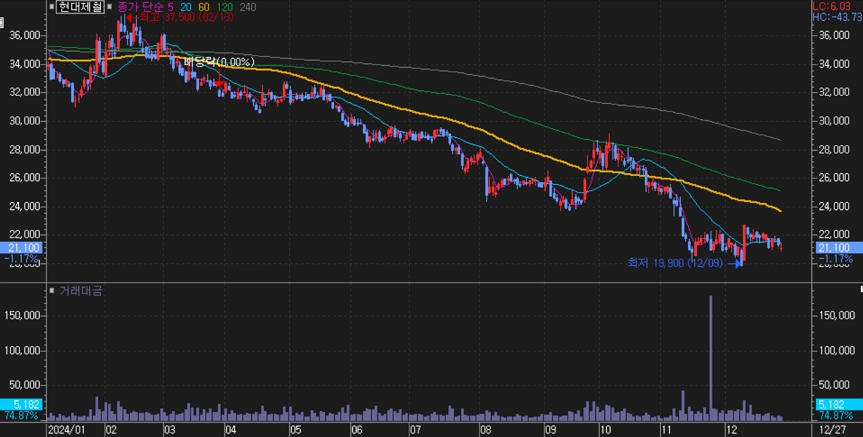Click the 06 month label on time axis

tap(356, 430)
